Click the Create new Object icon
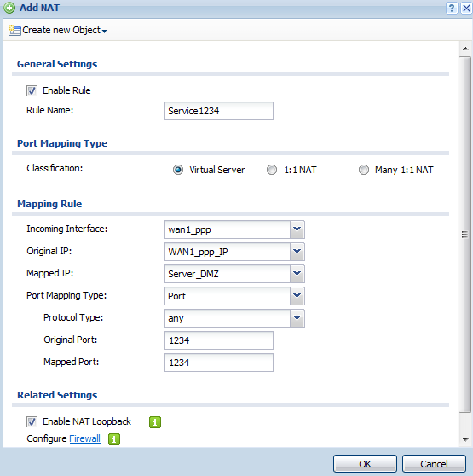The width and height of the screenshot is (473, 476). [x=14, y=30]
